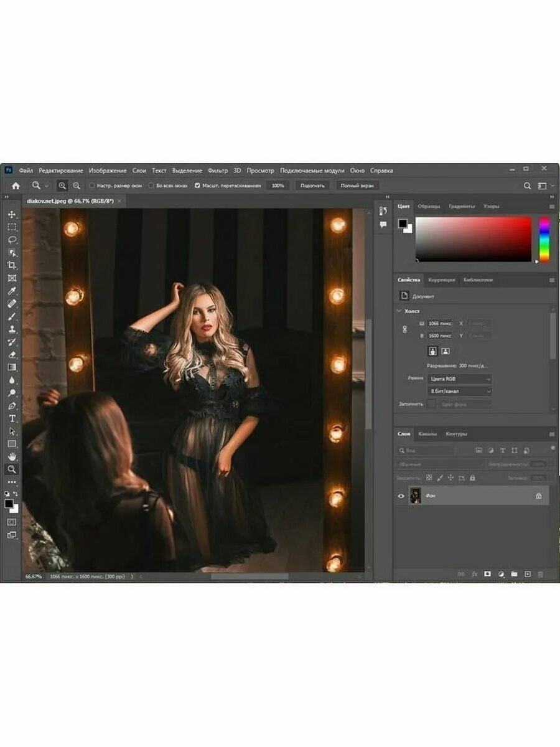Switch to the Коррекция tab

tap(441, 280)
